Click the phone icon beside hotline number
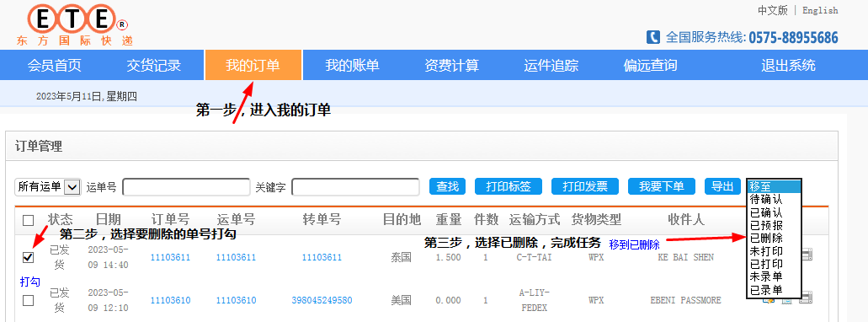 653,37
